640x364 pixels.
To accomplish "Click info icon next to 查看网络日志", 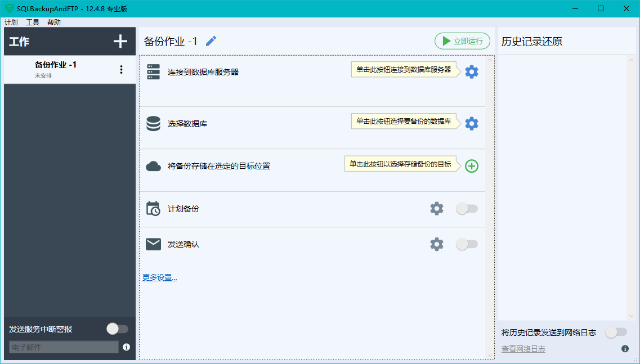I will [x=625, y=348].
